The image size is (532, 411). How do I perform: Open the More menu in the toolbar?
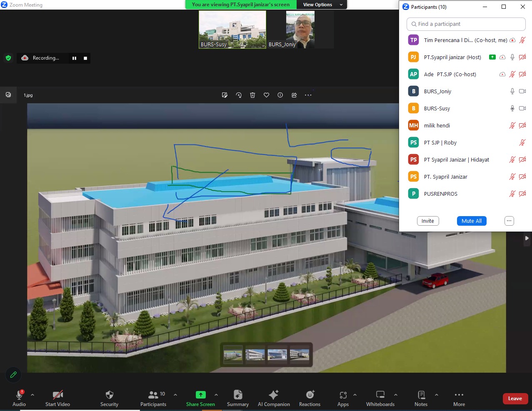pyautogui.click(x=459, y=398)
